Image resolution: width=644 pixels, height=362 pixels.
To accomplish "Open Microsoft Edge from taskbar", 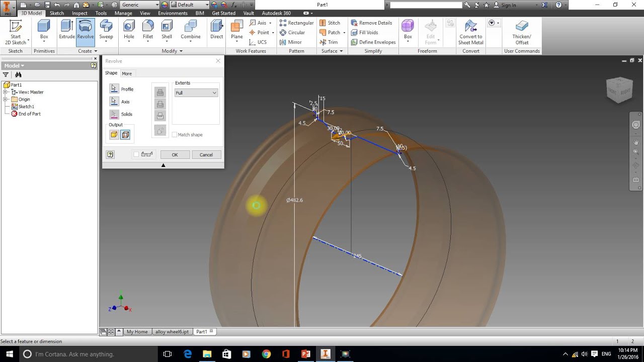I will (x=188, y=354).
